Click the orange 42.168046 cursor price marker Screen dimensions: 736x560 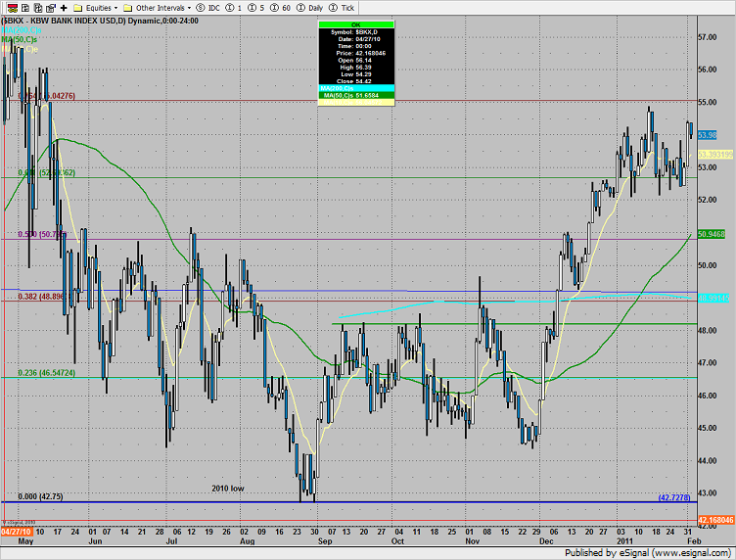pos(716,520)
